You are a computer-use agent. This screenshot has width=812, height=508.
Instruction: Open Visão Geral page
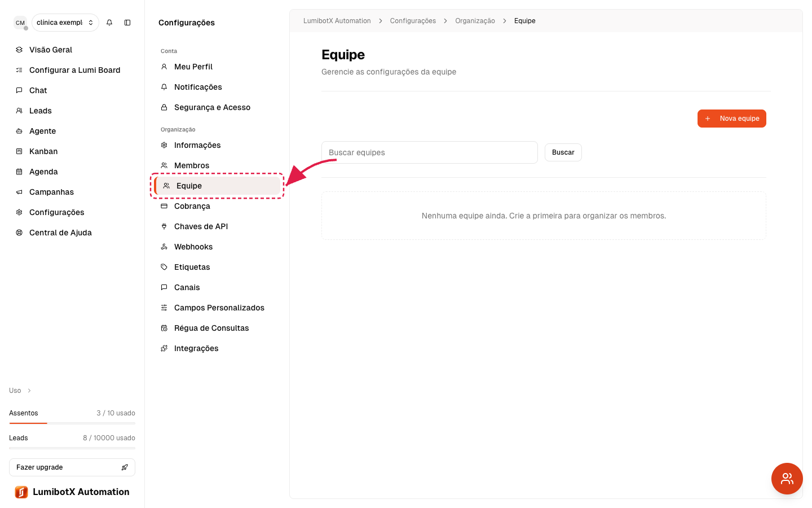[x=72, y=50]
